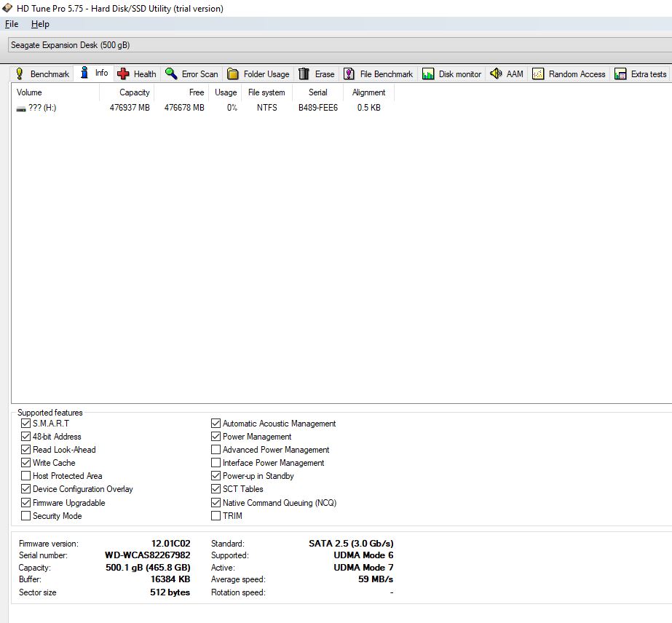Click the 59 MB/s average speed value

coord(376,579)
